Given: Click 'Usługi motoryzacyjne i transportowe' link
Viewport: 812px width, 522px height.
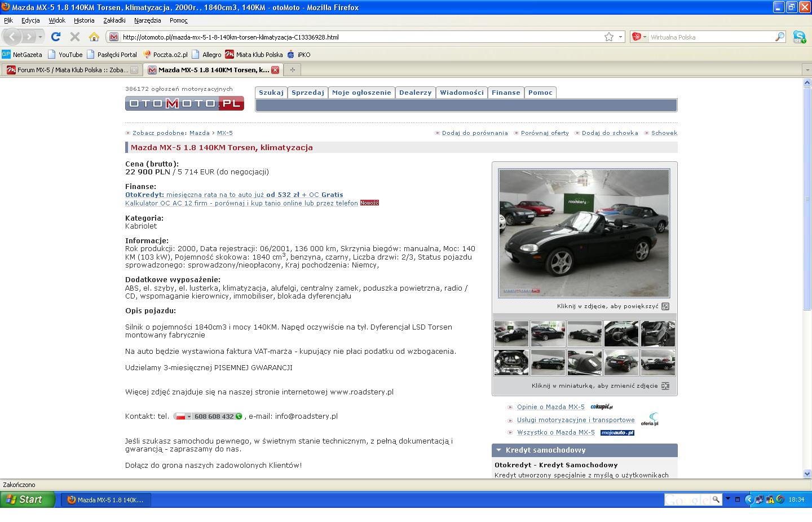Looking at the screenshot, I should pos(576,420).
